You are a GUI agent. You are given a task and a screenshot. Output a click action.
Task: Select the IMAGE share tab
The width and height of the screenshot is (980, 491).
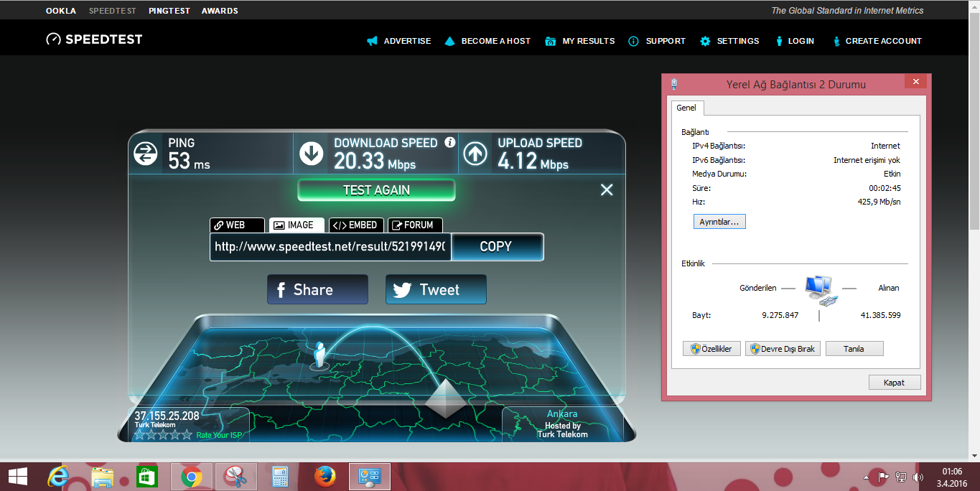point(297,225)
